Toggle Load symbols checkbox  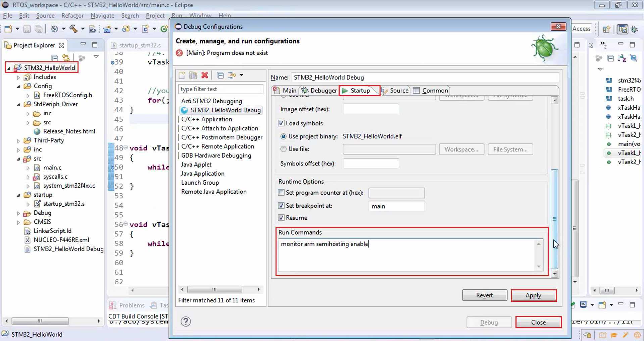pos(281,123)
